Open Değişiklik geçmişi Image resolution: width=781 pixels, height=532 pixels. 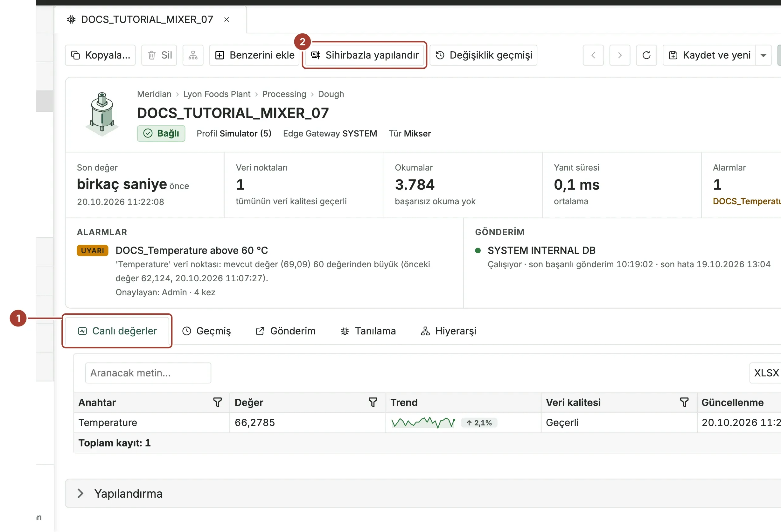click(x=484, y=55)
